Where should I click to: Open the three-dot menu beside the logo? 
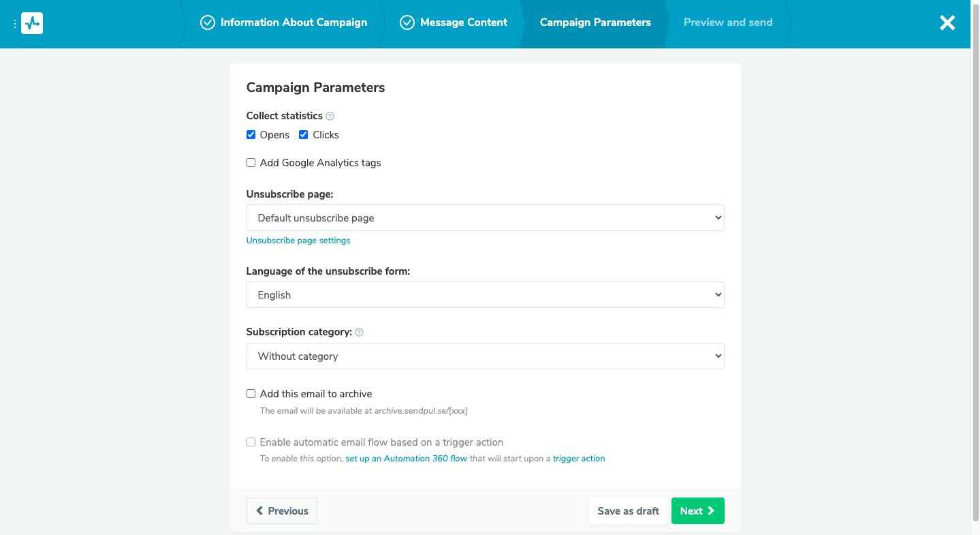click(15, 24)
